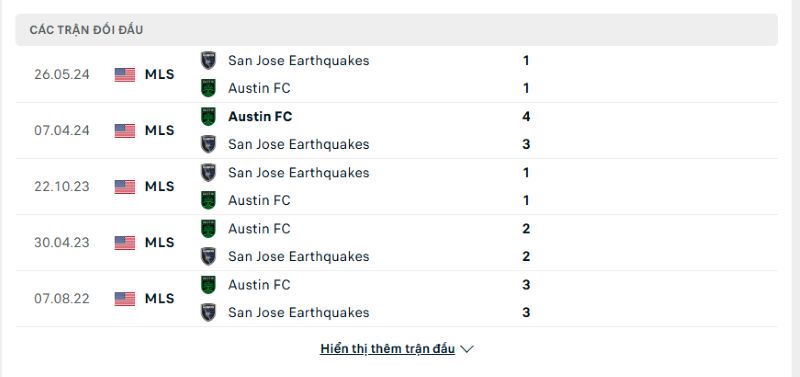Open the 'Hiển thị thêm trận đấu' link
The height and width of the screenshot is (377, 800).
[387, 349]
